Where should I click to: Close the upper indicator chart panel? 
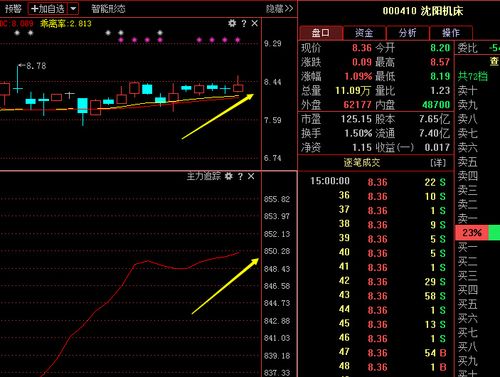[255, 23]
